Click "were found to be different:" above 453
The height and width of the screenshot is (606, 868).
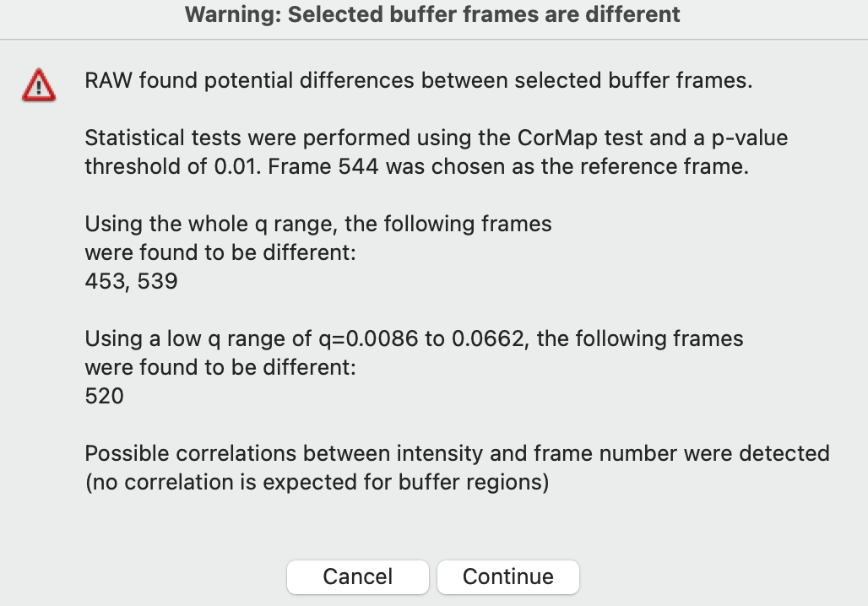click(220, 252)
